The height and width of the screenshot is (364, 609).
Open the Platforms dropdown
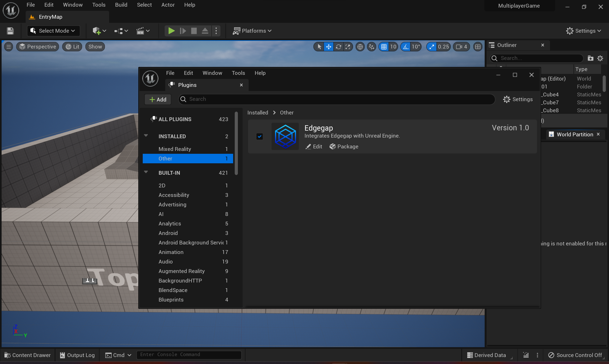(x=252, y=31)
